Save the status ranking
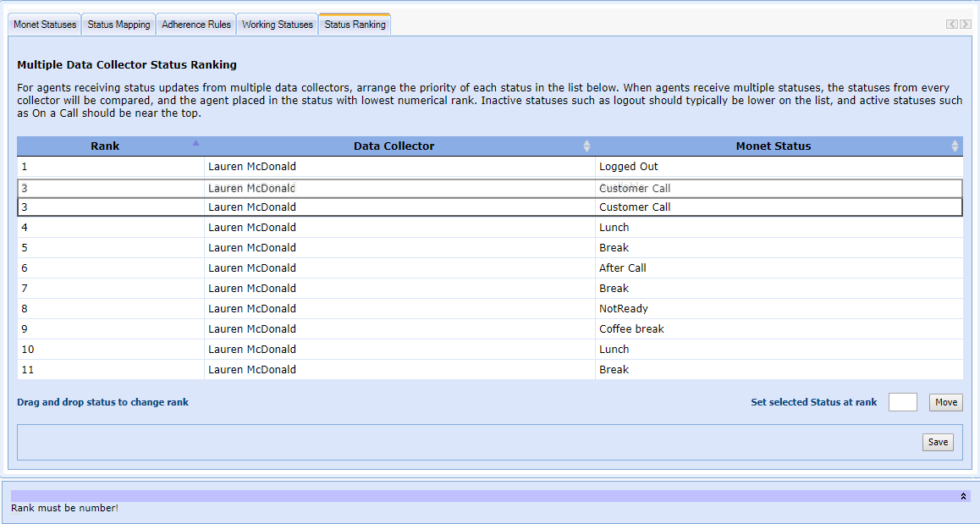Viewport: 980px width, 524px height. 938,442
